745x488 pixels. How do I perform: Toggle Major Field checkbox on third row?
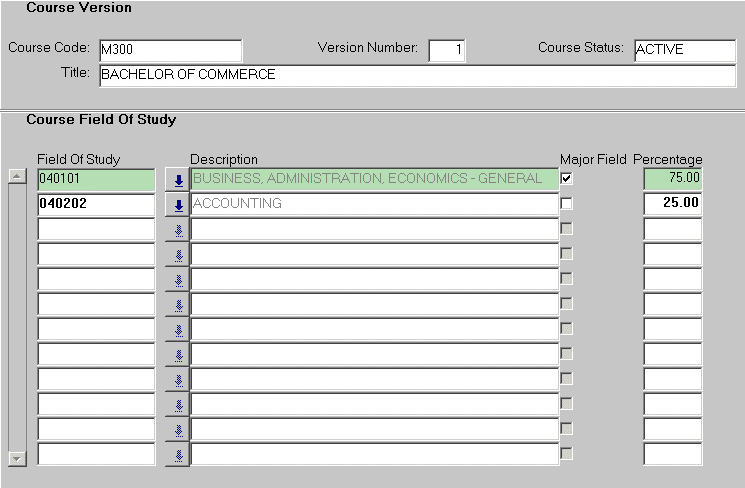coord(567,229)
